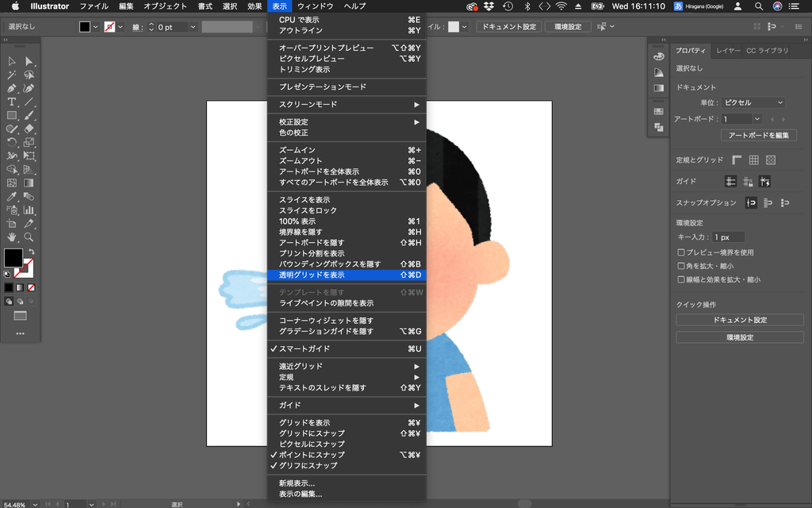
Task: Select the Line Segment tool
Action: [29, 102]
